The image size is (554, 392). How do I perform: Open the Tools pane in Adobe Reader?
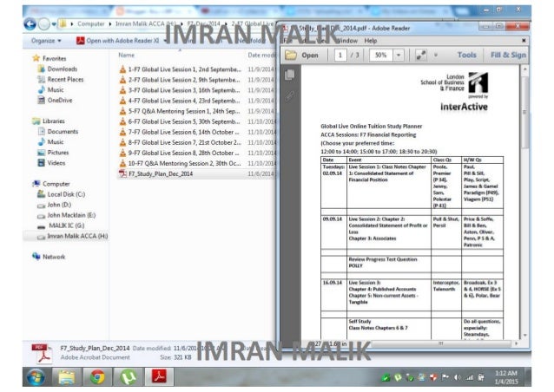click(466, 55)
